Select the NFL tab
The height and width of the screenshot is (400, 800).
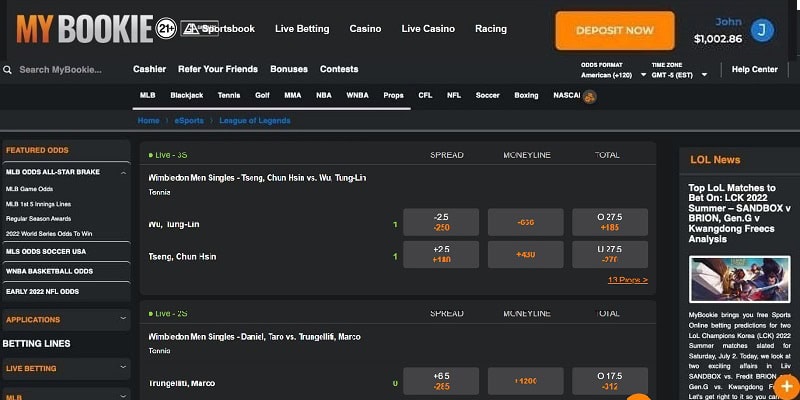[454, 95]
